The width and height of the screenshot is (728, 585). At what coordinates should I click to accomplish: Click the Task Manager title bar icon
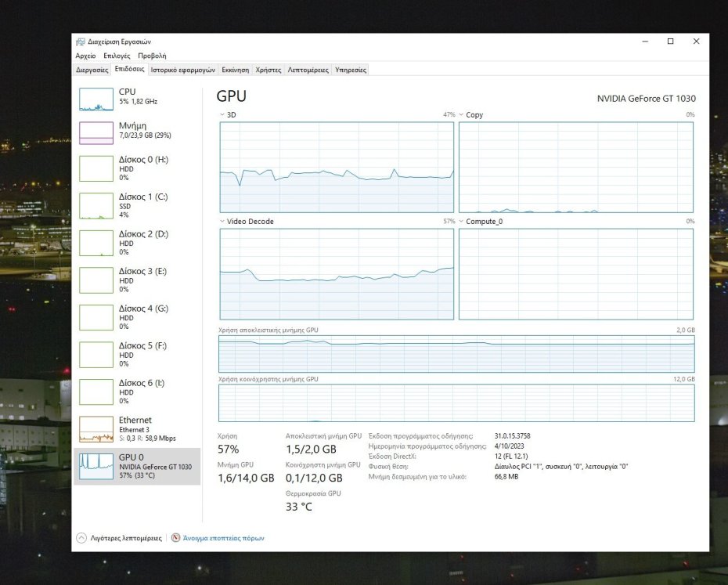[80, 42]
